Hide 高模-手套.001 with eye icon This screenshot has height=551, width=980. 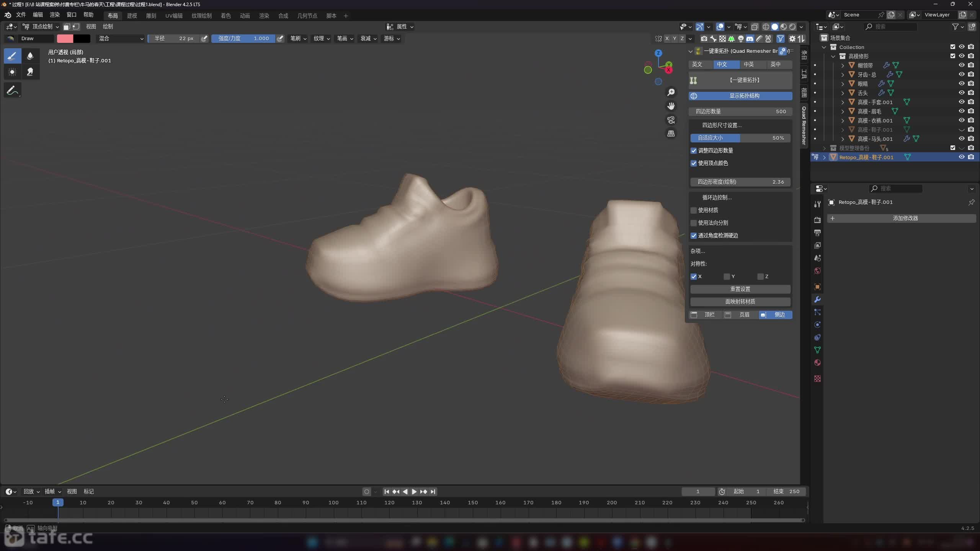(961, 102)
